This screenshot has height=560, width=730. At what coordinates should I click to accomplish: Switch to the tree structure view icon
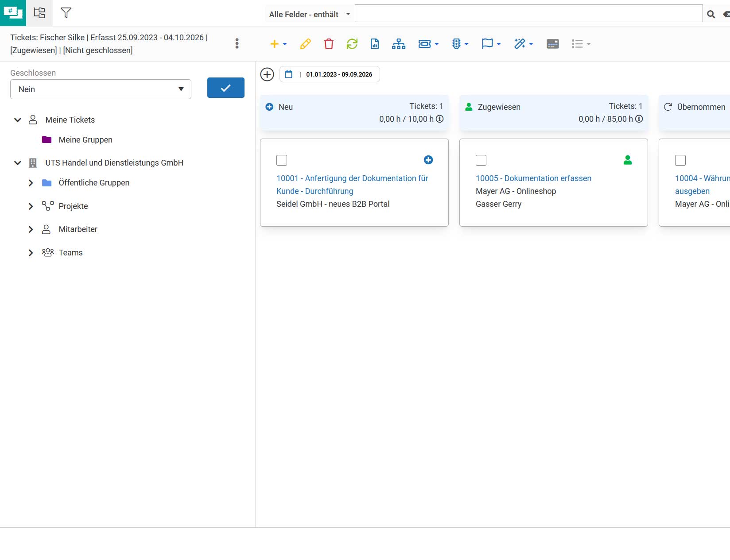coord(39,13)
